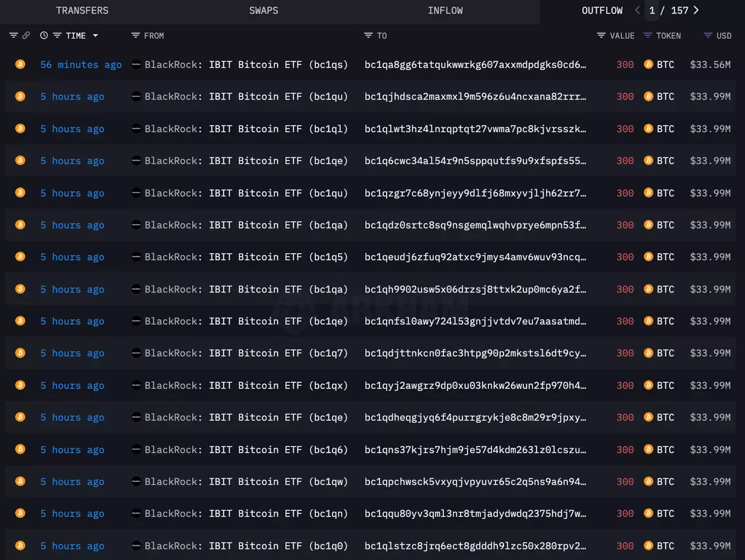This screenshot has height=560, width=745.
Task: Open recipient address bc1qqu80yv3qml3nr8tm
Action: [476, 513]
